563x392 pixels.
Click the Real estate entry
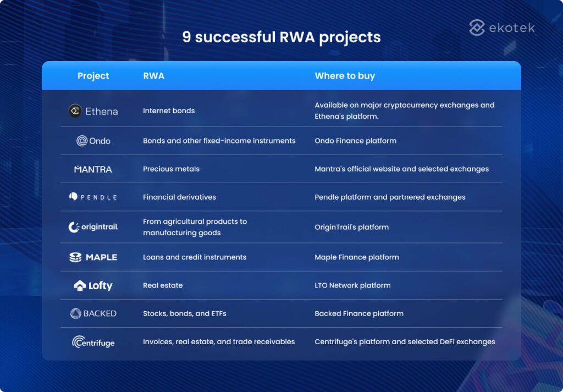pyautogui.click(x=161, y=285)
